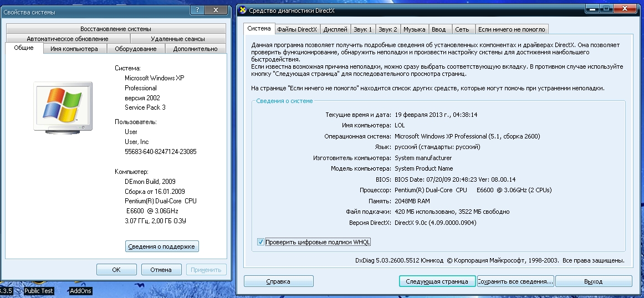This screenshot has width=644, height=298.
Task: Toggle the WHQL digital signatures checkbox
Action: (x=260, y=242)
